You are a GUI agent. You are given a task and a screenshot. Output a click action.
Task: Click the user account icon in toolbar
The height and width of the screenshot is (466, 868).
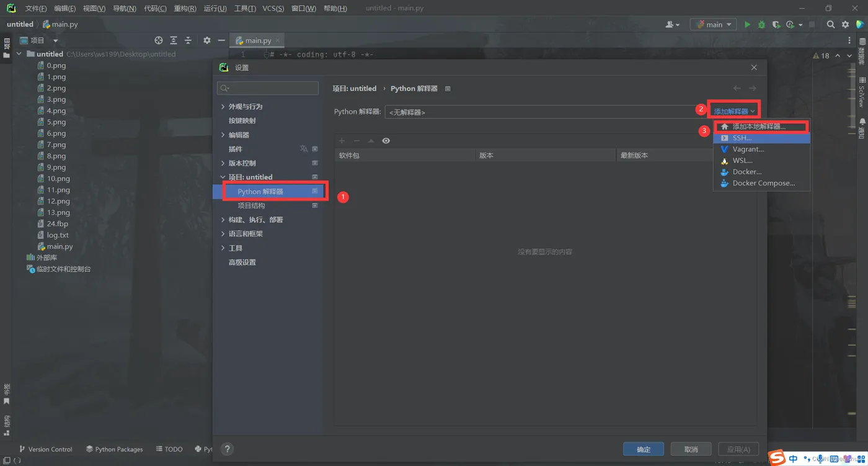click(x=672, y=25)
